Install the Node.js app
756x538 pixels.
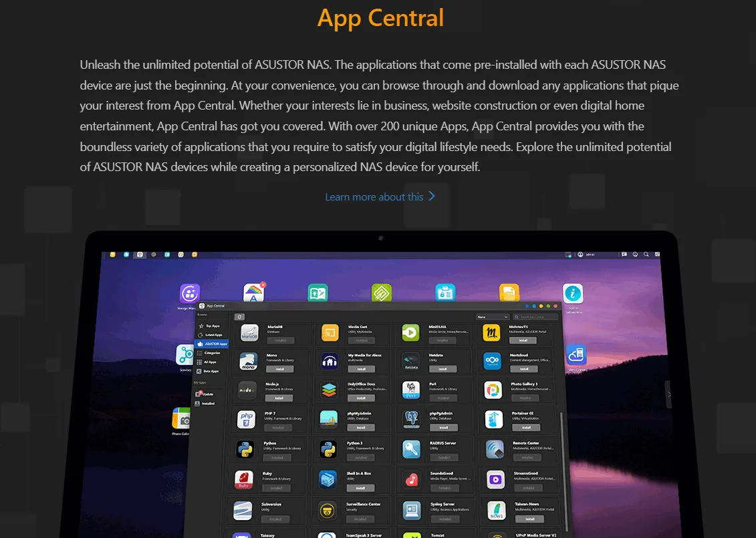pos(279,399)
